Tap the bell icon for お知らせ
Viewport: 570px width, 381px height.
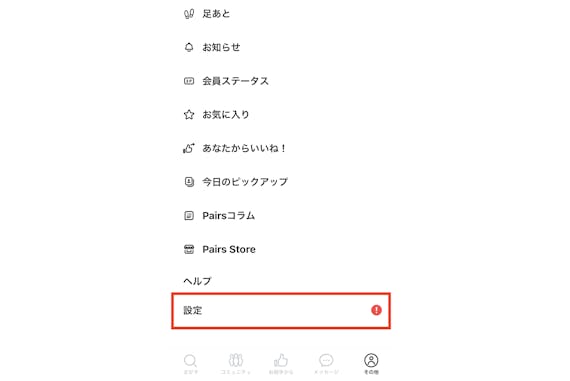click(x=189, y=47)
